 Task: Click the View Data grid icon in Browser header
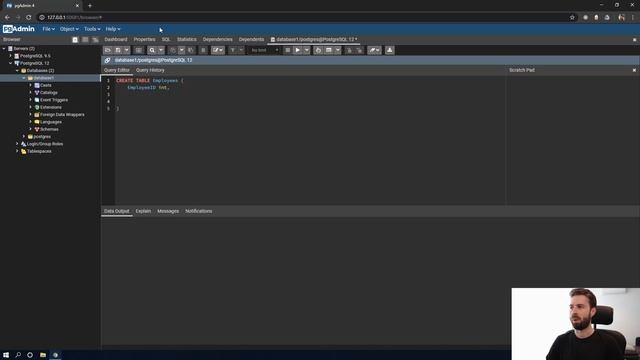[85, 40]
